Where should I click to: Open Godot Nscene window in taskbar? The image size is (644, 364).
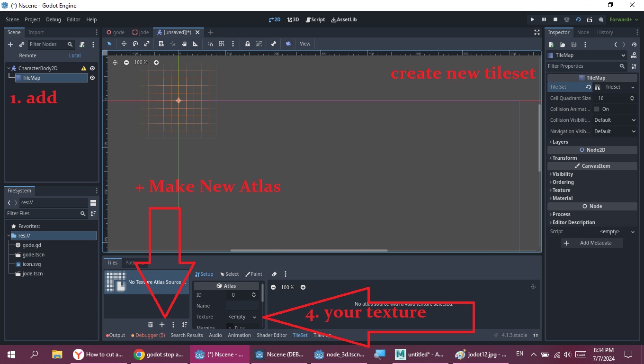(x=220, y=354)
